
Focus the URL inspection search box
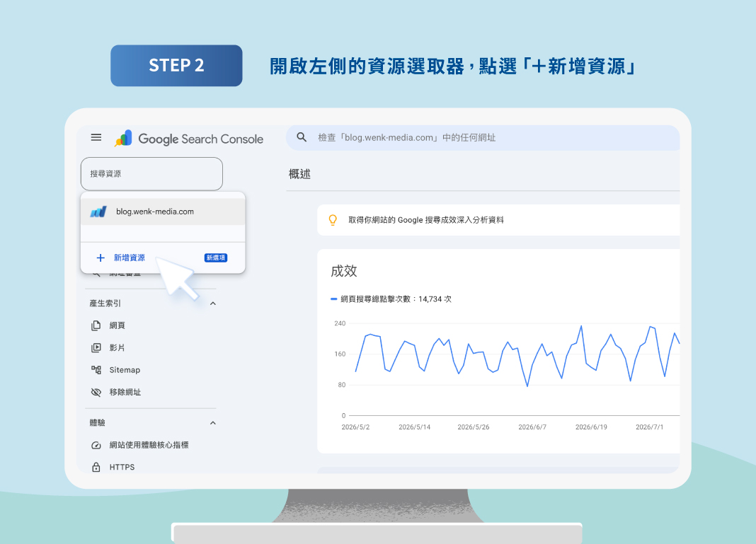coord(483,138)
